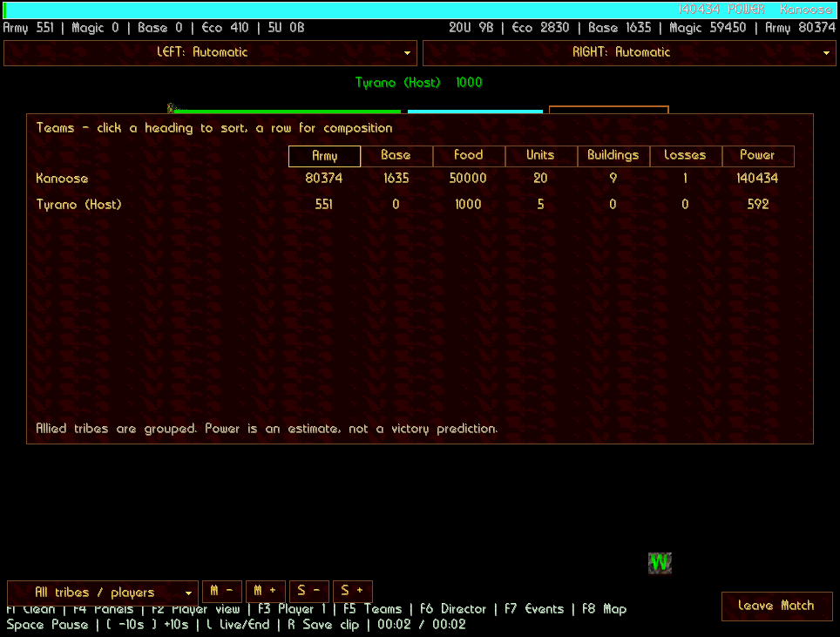Click Kanoose power value 140434
The width and height of the screenshot is (840, 637).
[757, 179]
